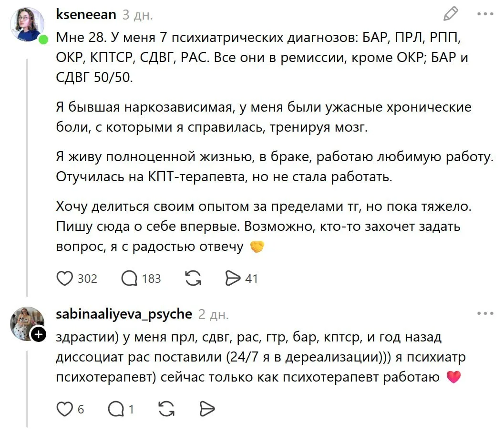This screenshot has height=434, width=504.
Task: Follow sabinaaliyeva_psyche using the plus badge
Action: pyautogui.click(x=39, y=335)
